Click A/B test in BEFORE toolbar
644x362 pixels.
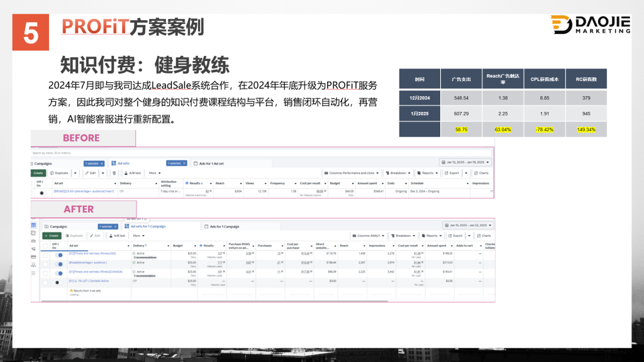(133, 173)
